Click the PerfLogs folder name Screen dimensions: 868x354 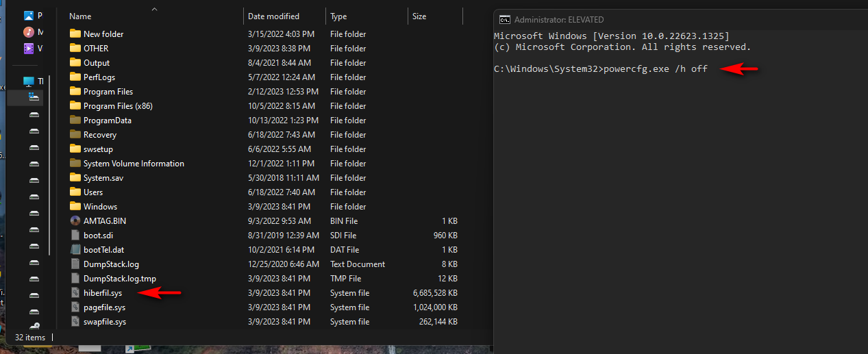(x=99, y=77)
